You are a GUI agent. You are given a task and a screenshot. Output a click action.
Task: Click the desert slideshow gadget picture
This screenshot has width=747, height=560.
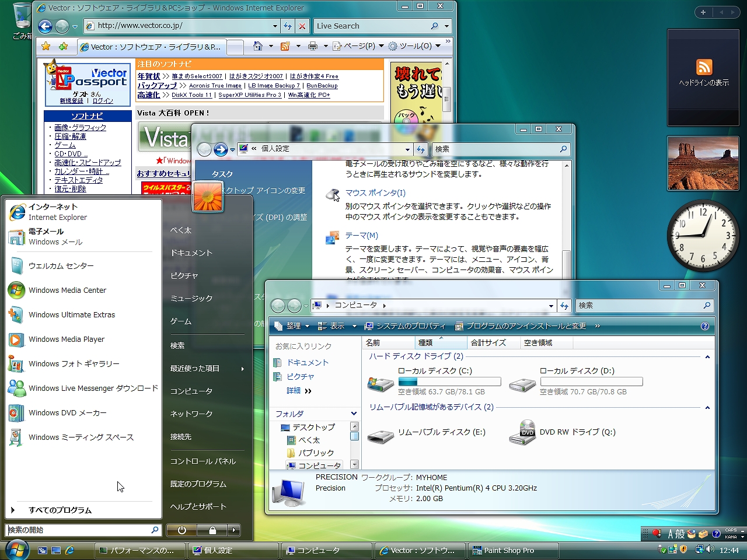(703, 163)
